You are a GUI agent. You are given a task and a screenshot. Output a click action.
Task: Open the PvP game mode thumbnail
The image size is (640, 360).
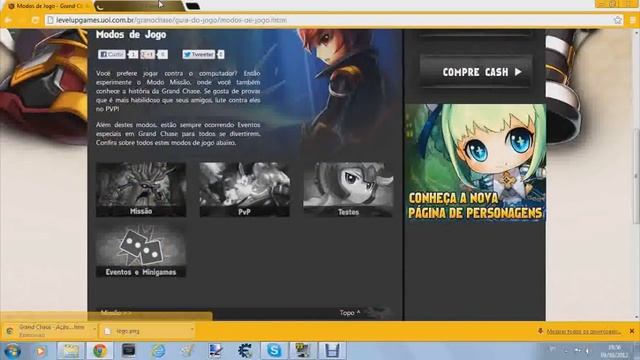pos(244,189)
